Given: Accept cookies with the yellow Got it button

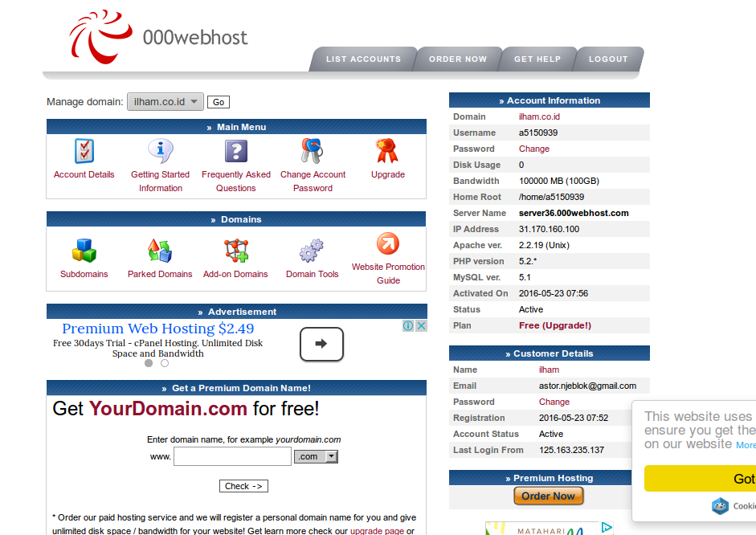Looking at the screenshot, I should click(700, 479).
